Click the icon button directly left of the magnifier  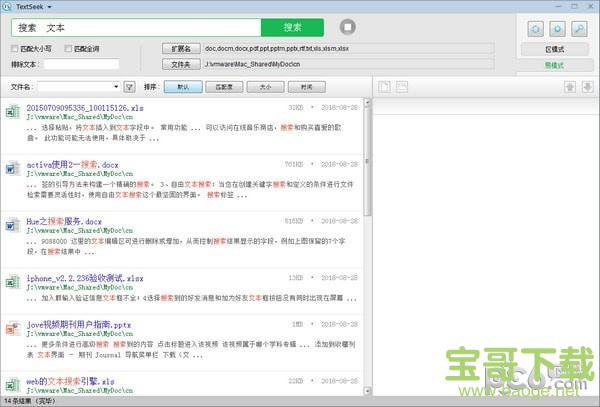coord(558,29)
